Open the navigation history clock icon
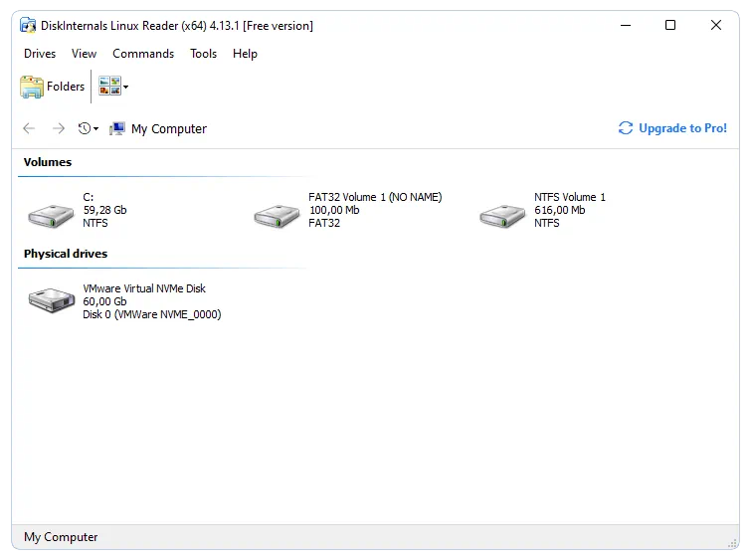The width and height of the screenshot is (751, 560). pos(85,128)
